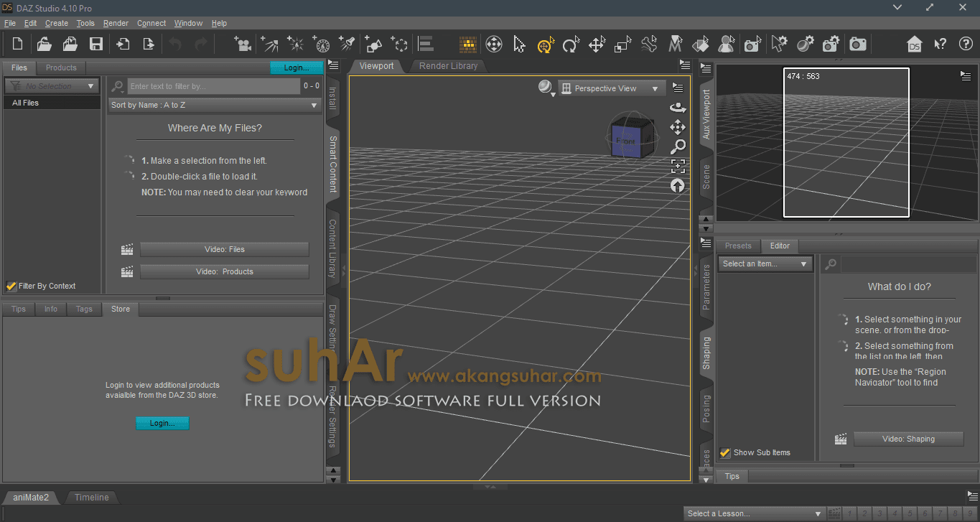The width and height of the screenshot is (980, 522).
Task: Click the Import file icon
Action: pos(123,45)
